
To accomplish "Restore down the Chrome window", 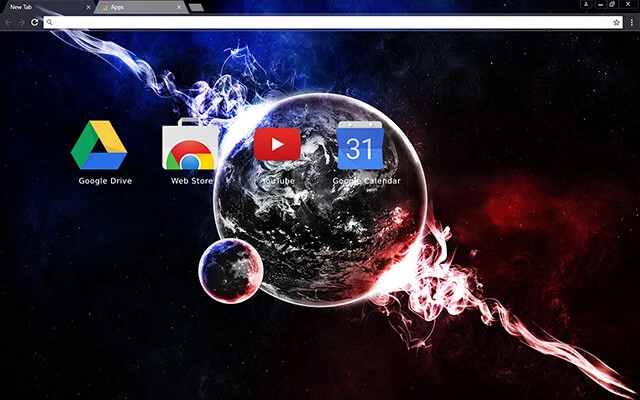I will click(x=612, y=4).
